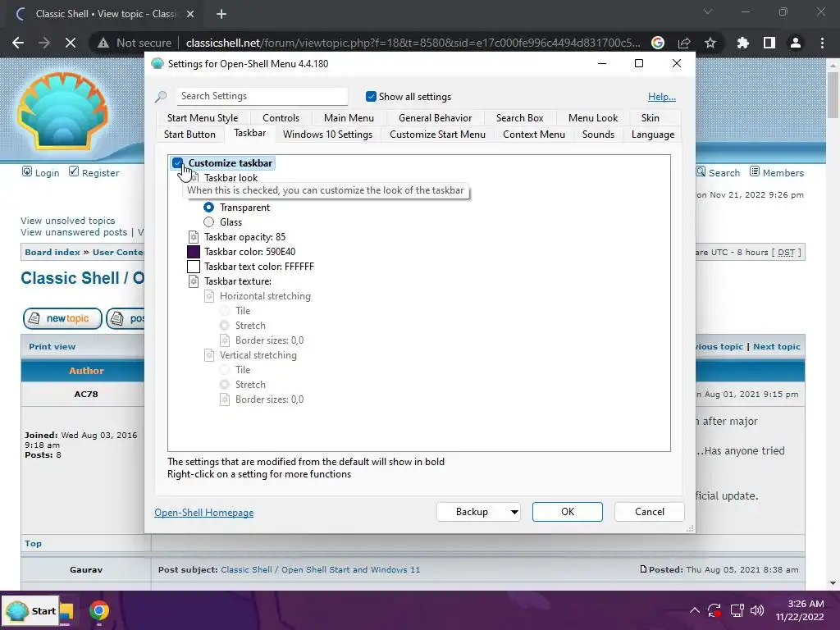Open Customize Start Menu tab
The image size is (840, 630).
[438, 135]
